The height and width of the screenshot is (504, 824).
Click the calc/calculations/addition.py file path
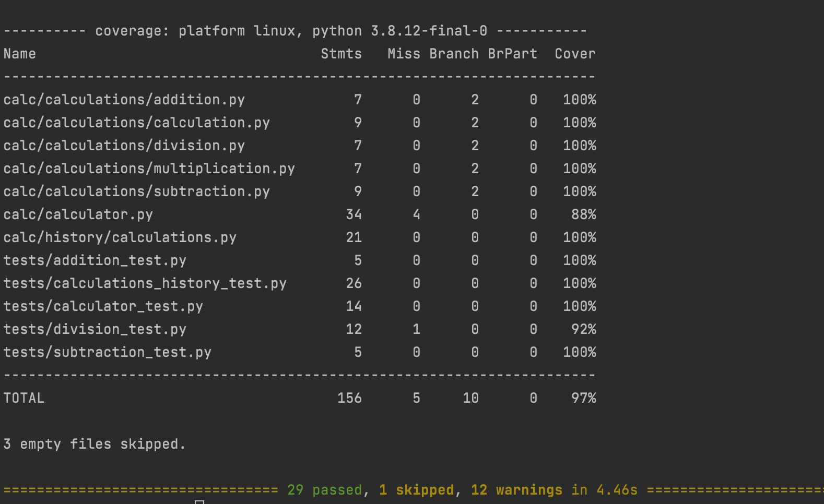coord(124,99)
